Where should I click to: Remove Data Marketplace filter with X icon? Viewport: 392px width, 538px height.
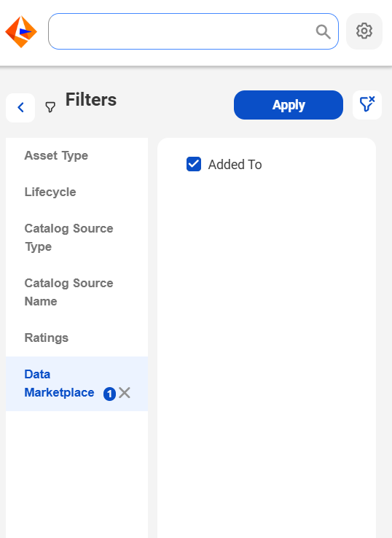point(125,392)
